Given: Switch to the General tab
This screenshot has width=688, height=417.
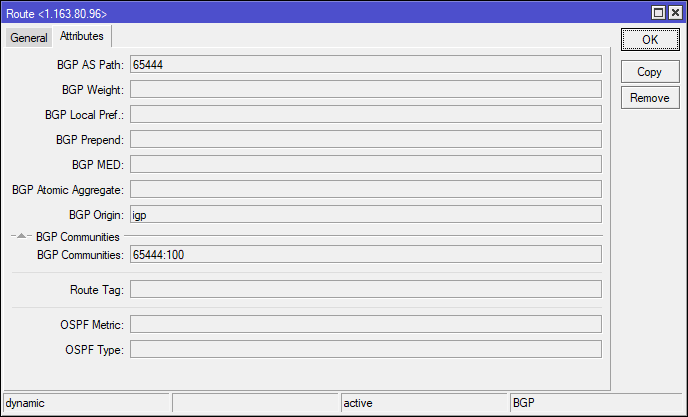Looking at the screenshot, I should point(29,38).
